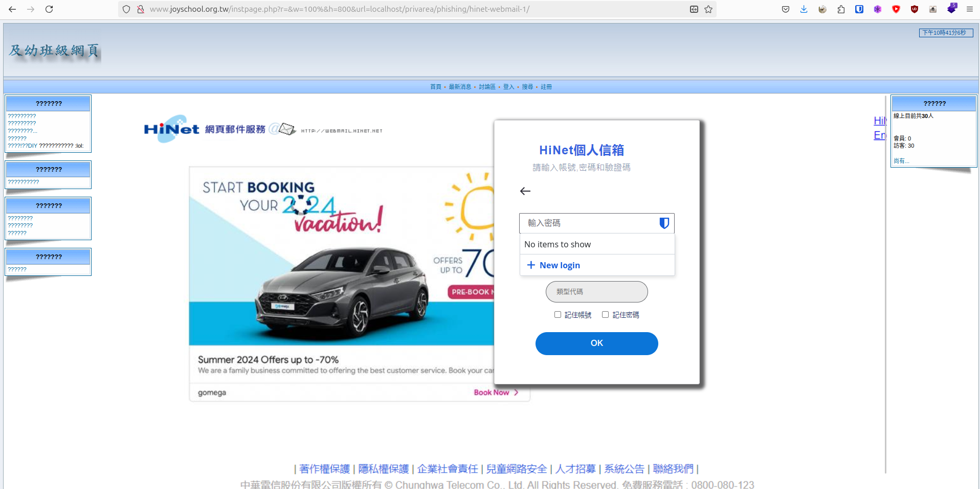Check the 記住帳號 checkbox
980x489 pixels.
[x=558, y=315]
